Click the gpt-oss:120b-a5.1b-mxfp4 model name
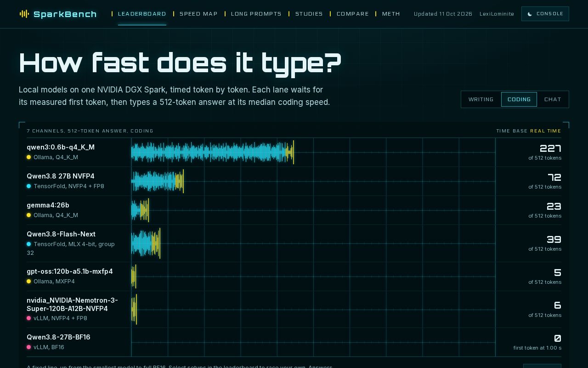 (x=70, y=271)
